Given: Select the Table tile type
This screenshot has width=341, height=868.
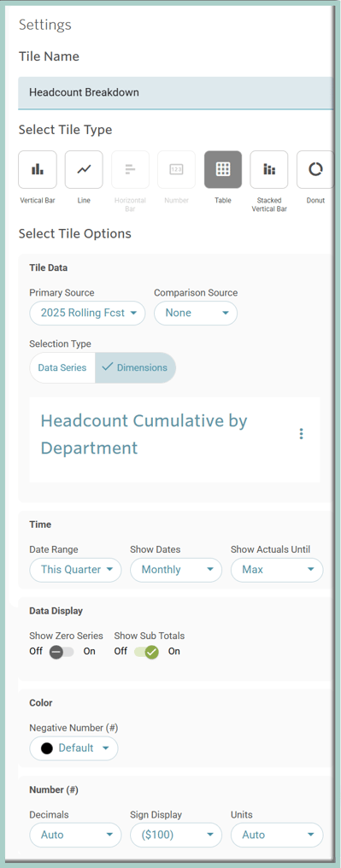Looking at the screenshot, I should point(223,169).
